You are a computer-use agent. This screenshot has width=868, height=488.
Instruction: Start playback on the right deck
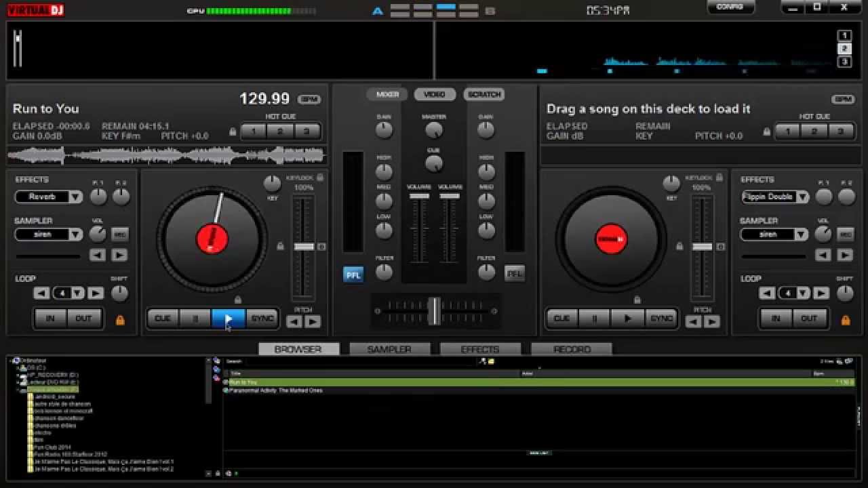click(628, 319)
